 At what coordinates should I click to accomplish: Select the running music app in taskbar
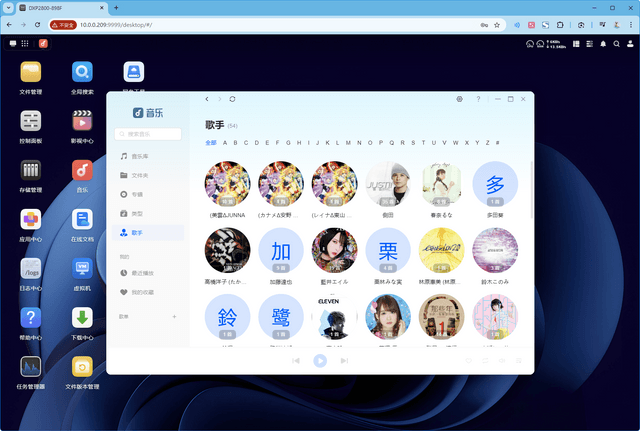click(43, 44)
